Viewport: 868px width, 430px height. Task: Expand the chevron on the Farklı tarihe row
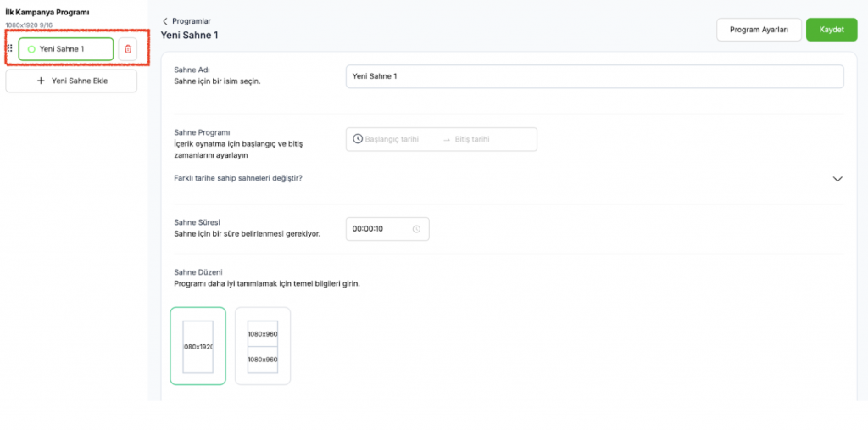pos(837,179)
